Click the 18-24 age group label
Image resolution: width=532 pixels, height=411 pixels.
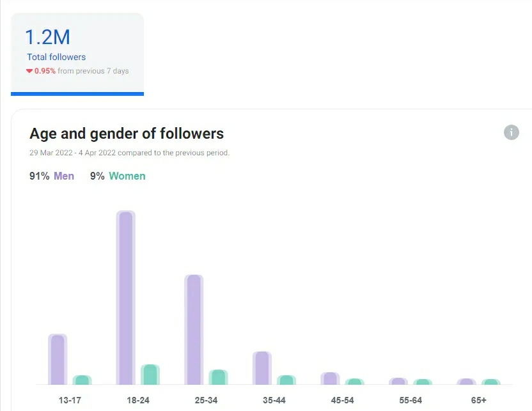click(x=138, y=400)
